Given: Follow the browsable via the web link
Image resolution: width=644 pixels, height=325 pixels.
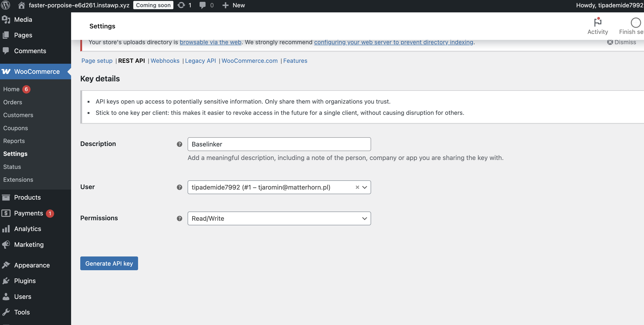Looking at the screenshot, I should click(211, 42).
